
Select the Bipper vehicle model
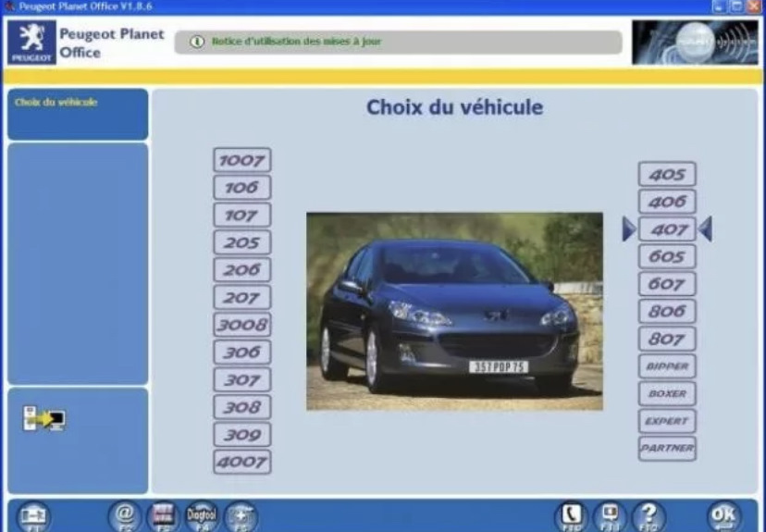[x=667, y=366]
